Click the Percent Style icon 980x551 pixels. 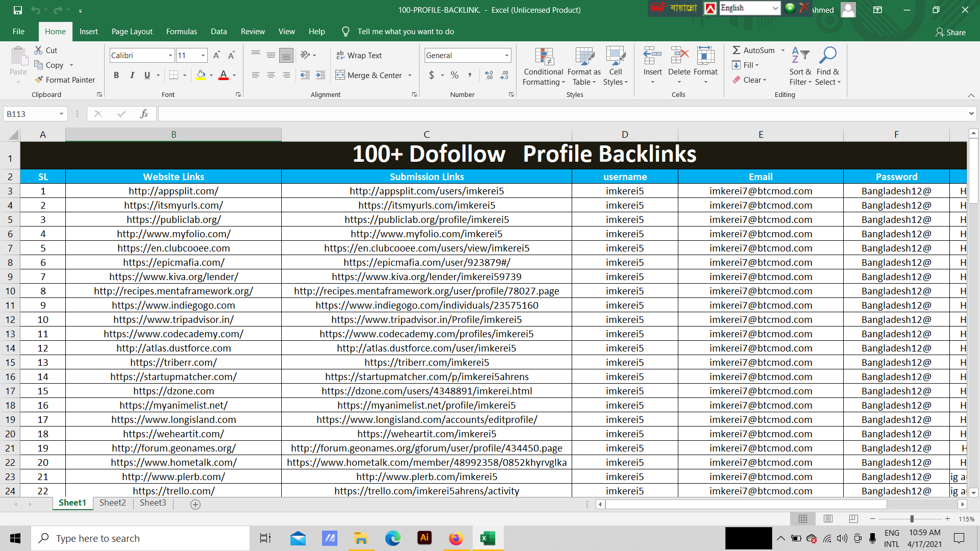coord(455,75)
